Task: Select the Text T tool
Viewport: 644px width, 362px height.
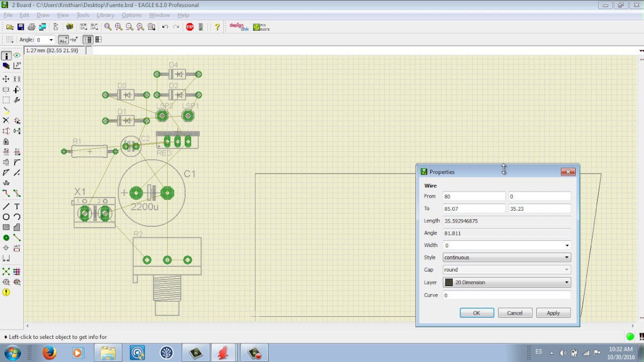Action: click(x=17, y=207)
